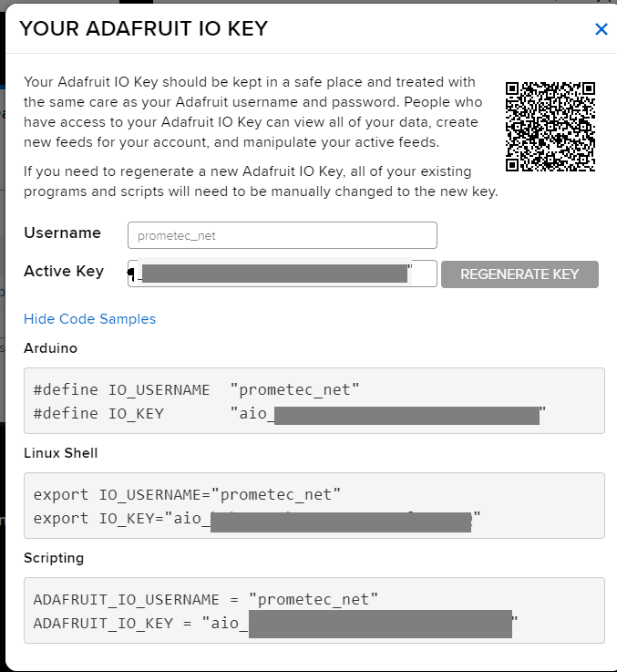Click the Arduino section heading
This screenshot has width=617, height=672.
click(51, 348)
